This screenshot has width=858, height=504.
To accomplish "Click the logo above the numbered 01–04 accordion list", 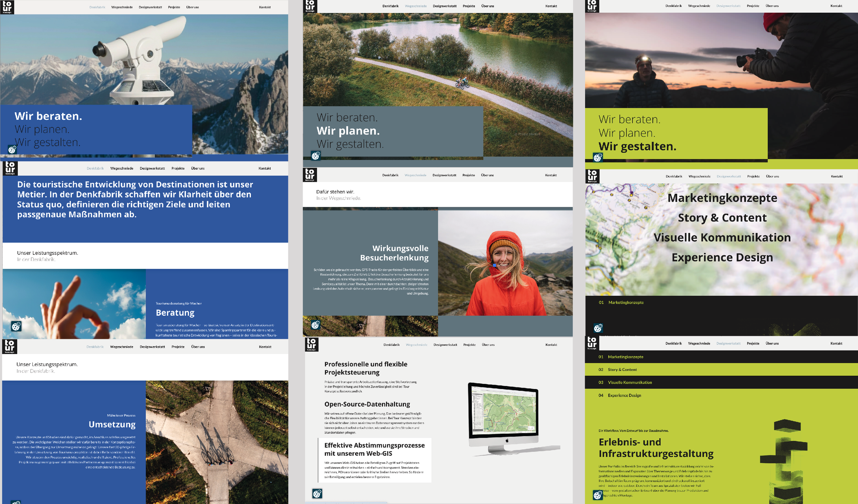I will click(592, 343).
